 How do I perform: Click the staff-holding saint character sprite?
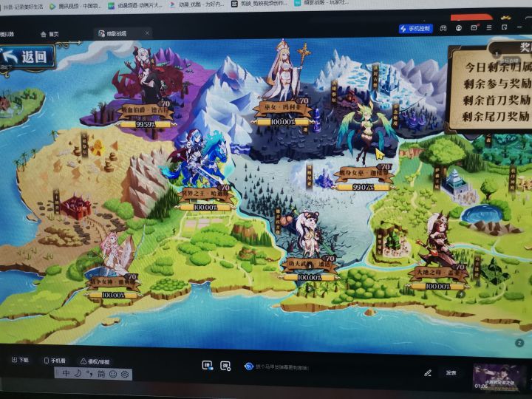(287, 71)
